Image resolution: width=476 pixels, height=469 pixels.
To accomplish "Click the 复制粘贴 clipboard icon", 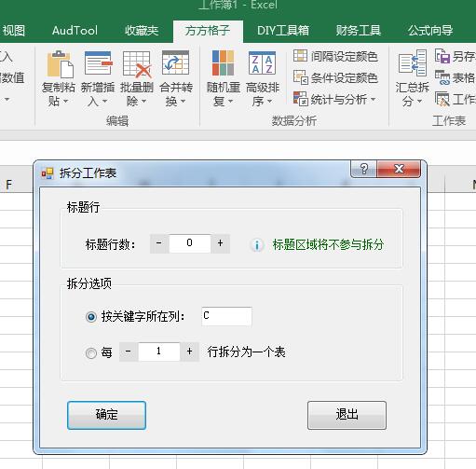I will [x=60, y=64].
